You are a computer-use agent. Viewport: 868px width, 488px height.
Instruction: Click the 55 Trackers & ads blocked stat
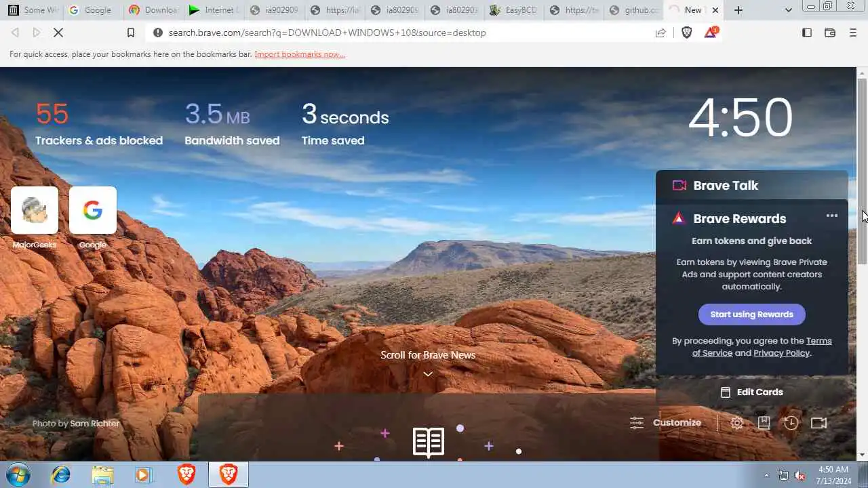[99, 124]
